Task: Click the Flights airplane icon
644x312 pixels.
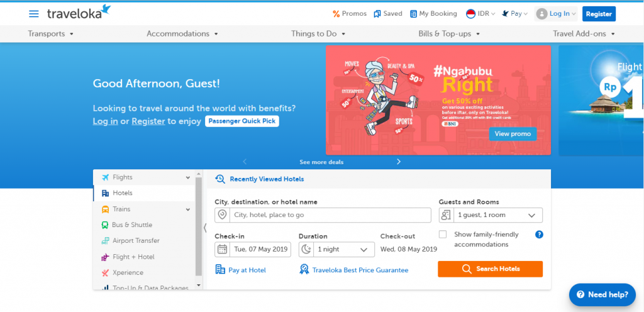Action: 106,177
